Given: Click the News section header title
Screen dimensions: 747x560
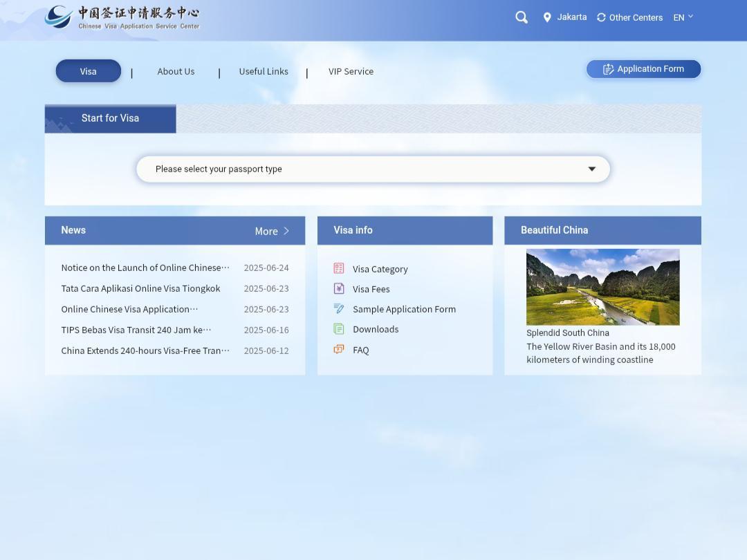Looking at the screenshot, I should pos(73,230).
